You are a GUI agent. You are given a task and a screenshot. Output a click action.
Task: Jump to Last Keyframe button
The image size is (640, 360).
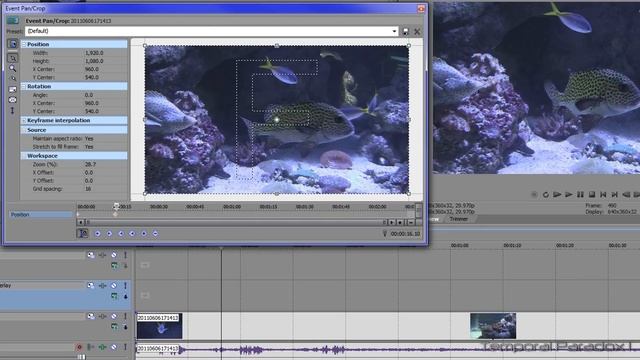coord(132,233)
